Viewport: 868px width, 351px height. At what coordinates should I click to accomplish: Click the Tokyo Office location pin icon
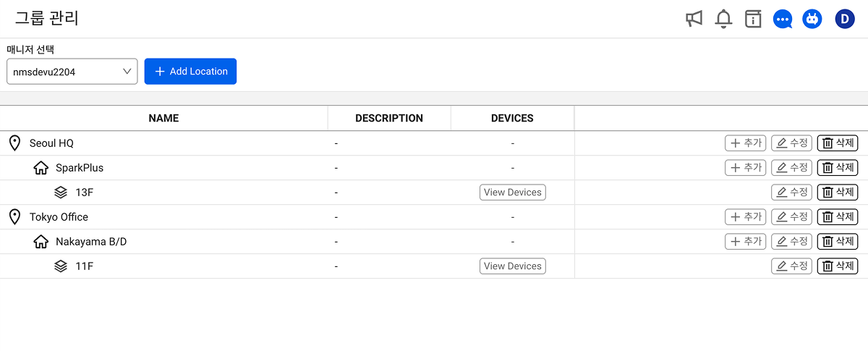14,217
